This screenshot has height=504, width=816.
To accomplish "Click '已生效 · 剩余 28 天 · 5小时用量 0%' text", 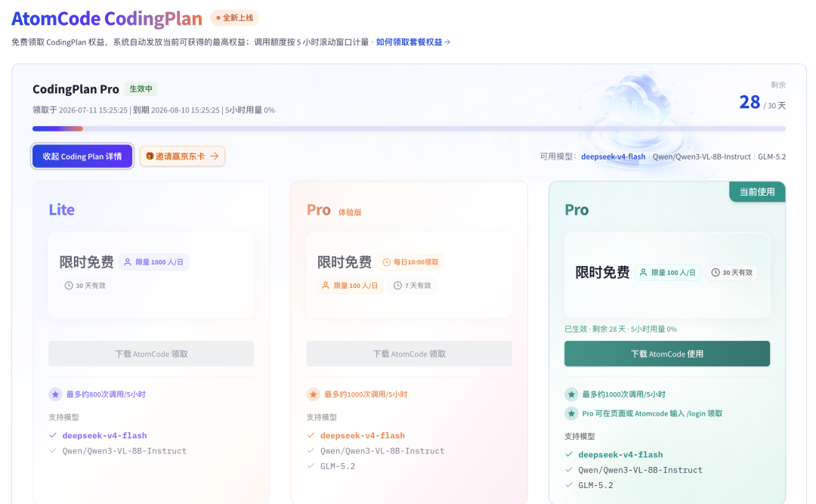I will (x=620, y=329).
